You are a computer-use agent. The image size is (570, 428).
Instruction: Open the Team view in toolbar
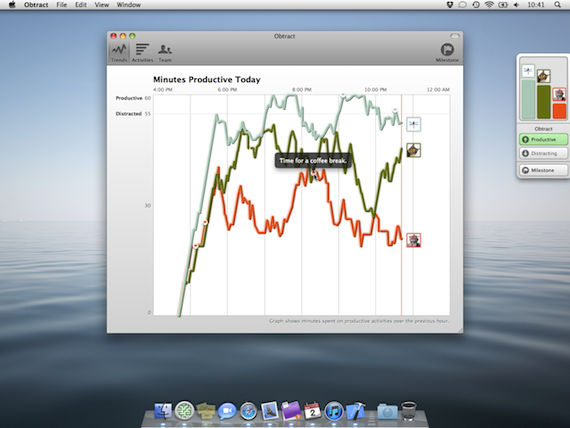[165, 53]
